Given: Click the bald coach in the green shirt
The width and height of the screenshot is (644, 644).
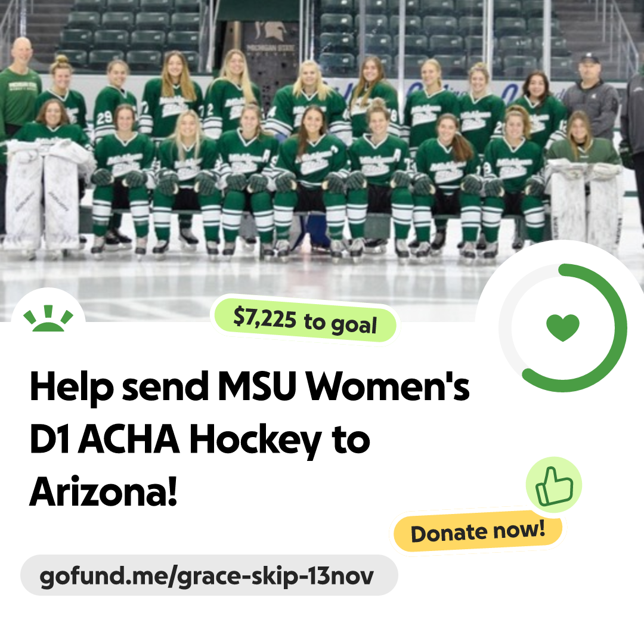Looking at the screenshot, I should [x=20, y=86].
